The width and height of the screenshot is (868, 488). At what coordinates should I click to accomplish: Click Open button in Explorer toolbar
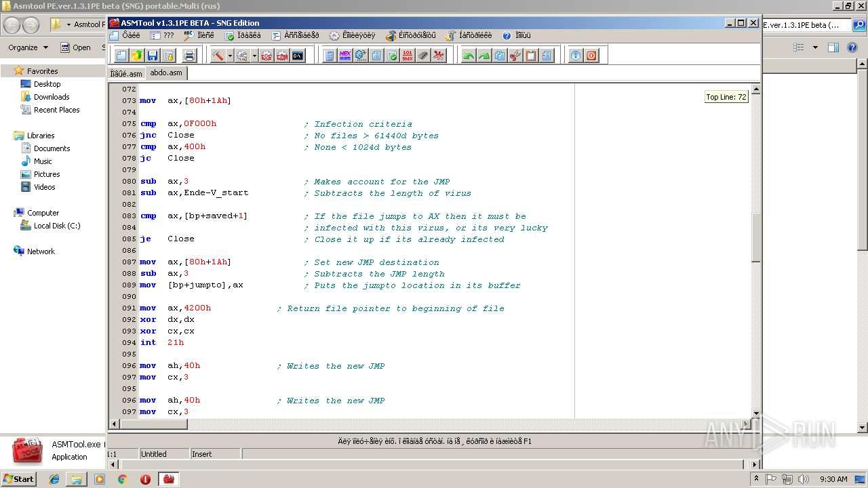point(76,47)
